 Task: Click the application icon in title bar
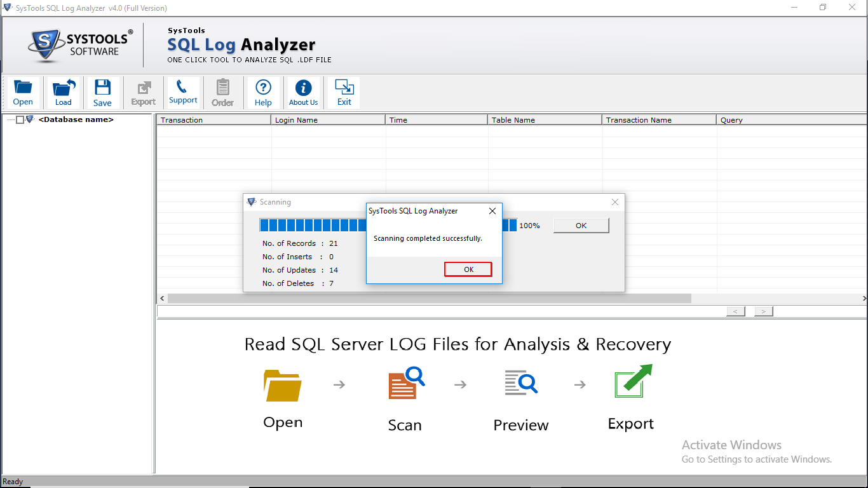pyautogui.click(x=8, y=8)
